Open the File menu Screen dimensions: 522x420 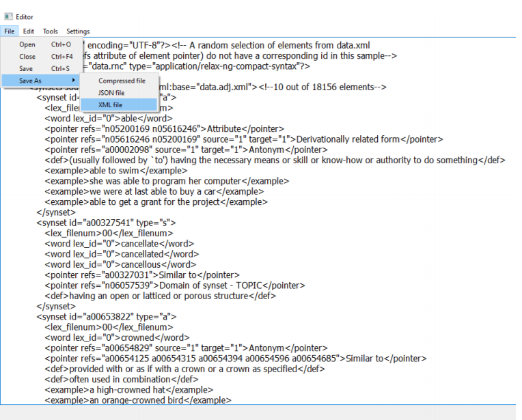(10, 31)
